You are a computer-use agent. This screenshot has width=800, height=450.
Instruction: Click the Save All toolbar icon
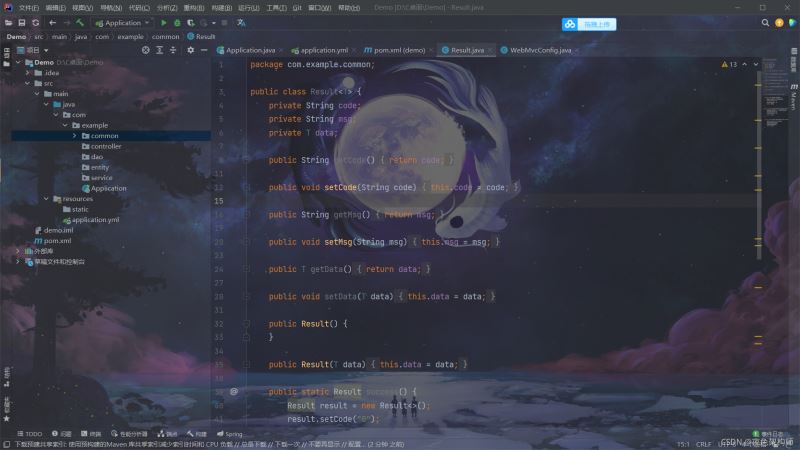point(22,23)
